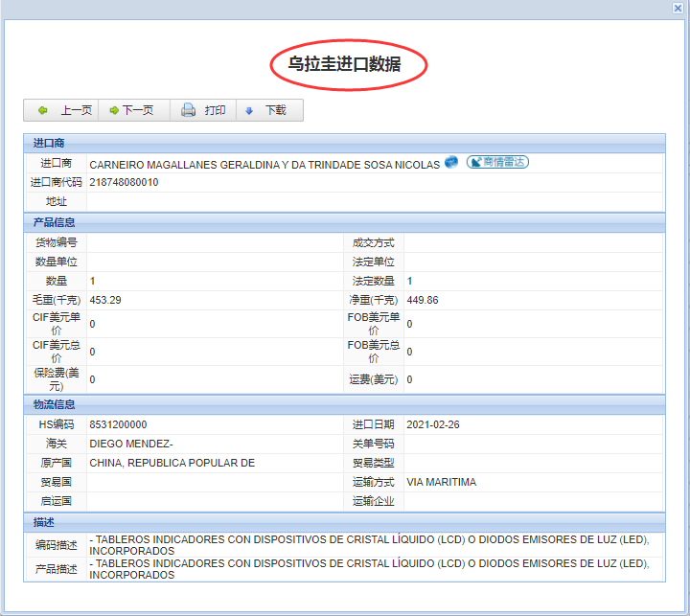Open the 商情雷达 radar button

[497, 162]
